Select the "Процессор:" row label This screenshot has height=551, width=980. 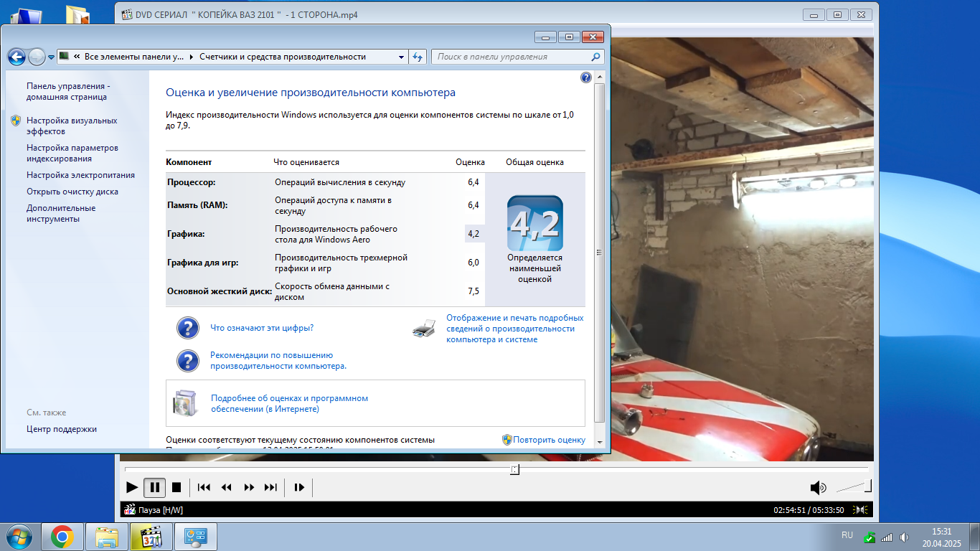coord(192,182)
